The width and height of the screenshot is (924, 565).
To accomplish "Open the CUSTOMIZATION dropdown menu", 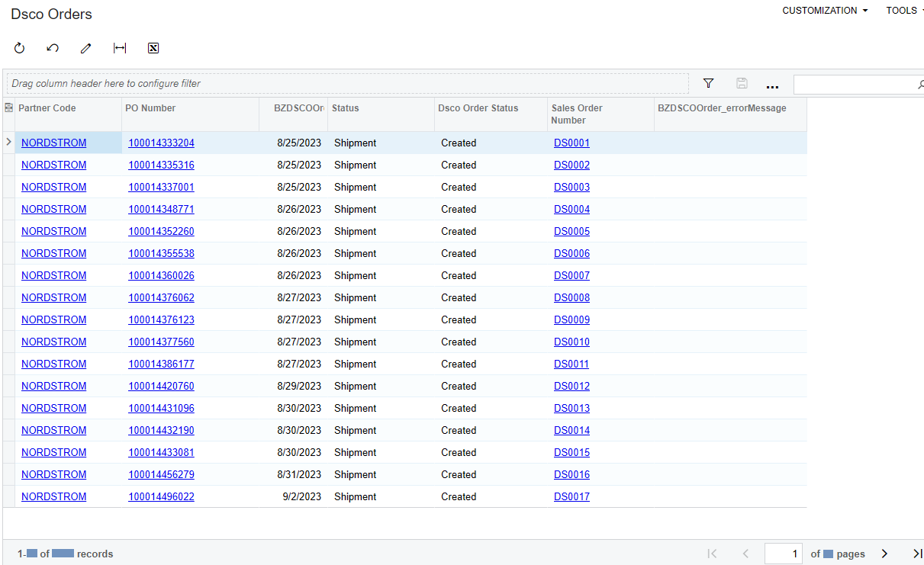I will pyautogui.click(x=825, y=11).
